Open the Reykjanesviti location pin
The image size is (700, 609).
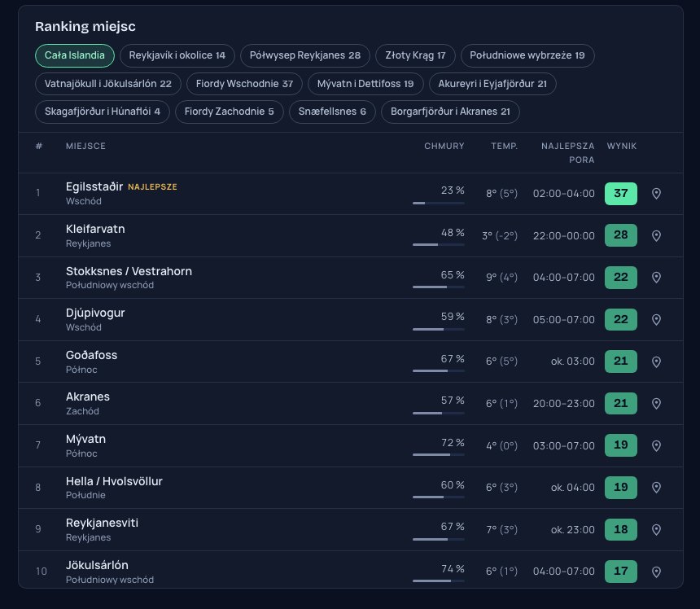[x=656, y=529]
